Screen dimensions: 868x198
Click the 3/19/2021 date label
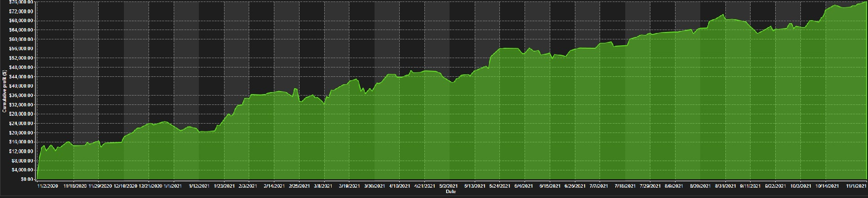point(349,187)
